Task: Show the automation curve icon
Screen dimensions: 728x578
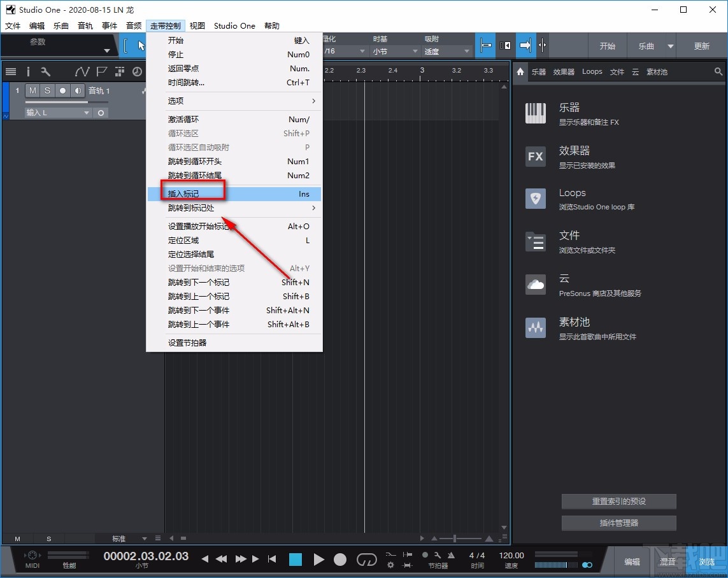Action: (x=82, y=71)
